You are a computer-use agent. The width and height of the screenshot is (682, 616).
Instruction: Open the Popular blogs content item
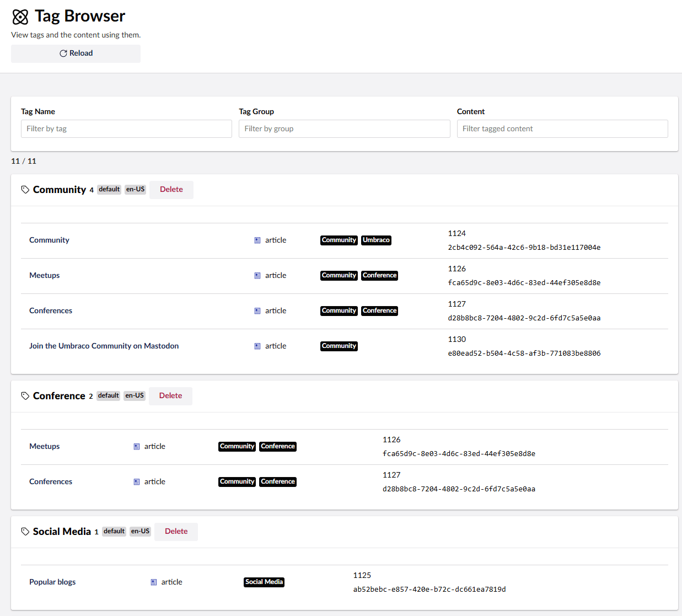coord(52,582)
